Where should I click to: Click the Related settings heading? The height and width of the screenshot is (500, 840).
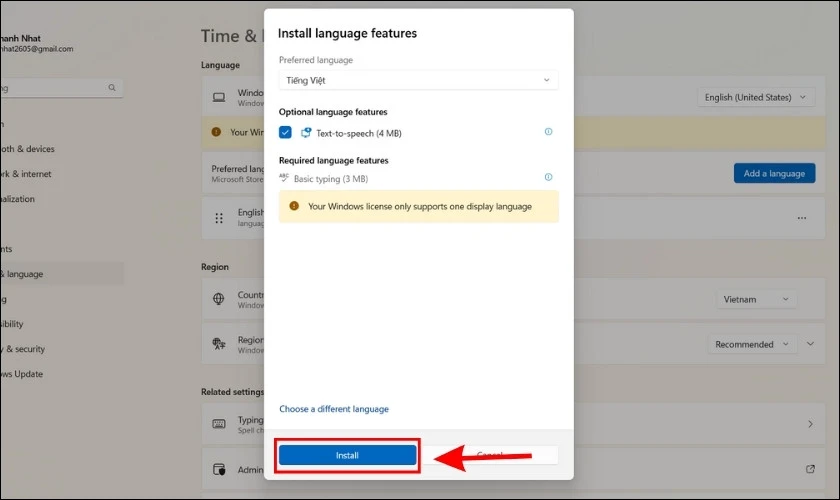click(x=232, y=392)
